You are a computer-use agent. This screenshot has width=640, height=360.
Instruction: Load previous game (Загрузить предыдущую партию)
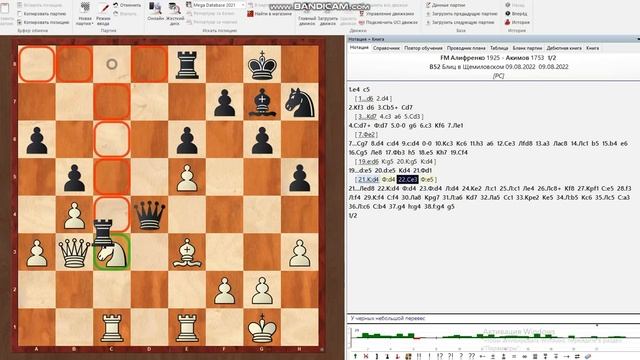tap(461, 13)
